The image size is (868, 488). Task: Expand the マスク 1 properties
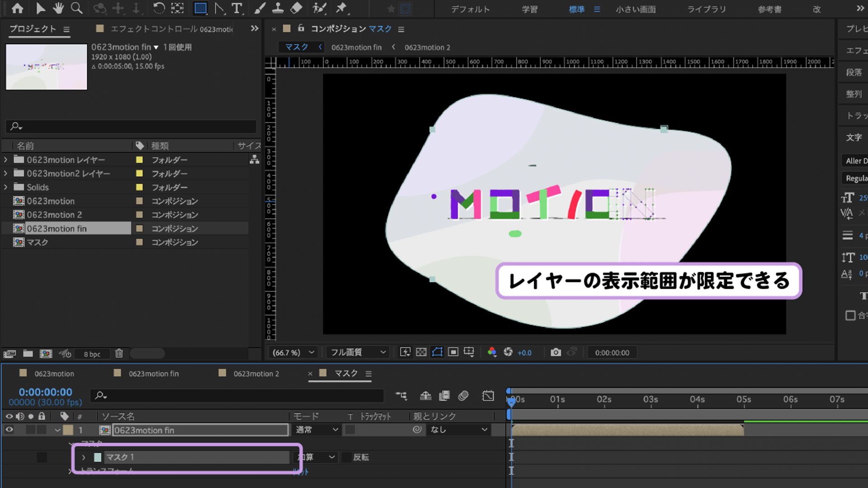tap(84, 457)
